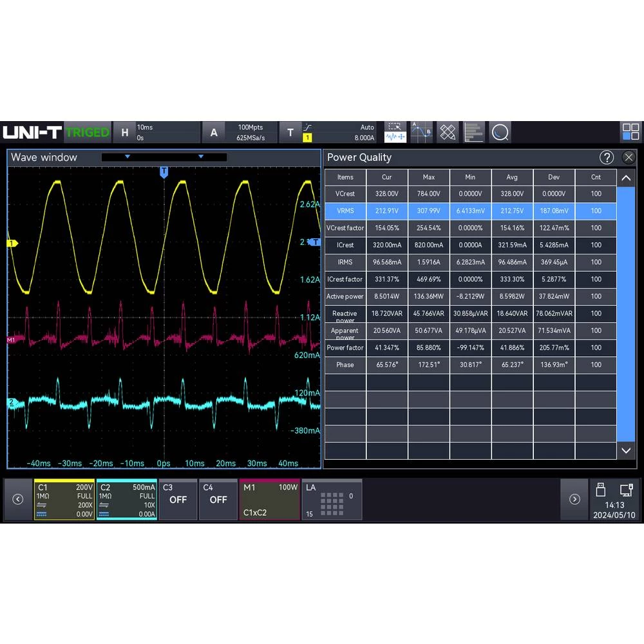The image size is (644, 644).
Task: Open the Acquisition (A) settings
Action: point(240,132)
